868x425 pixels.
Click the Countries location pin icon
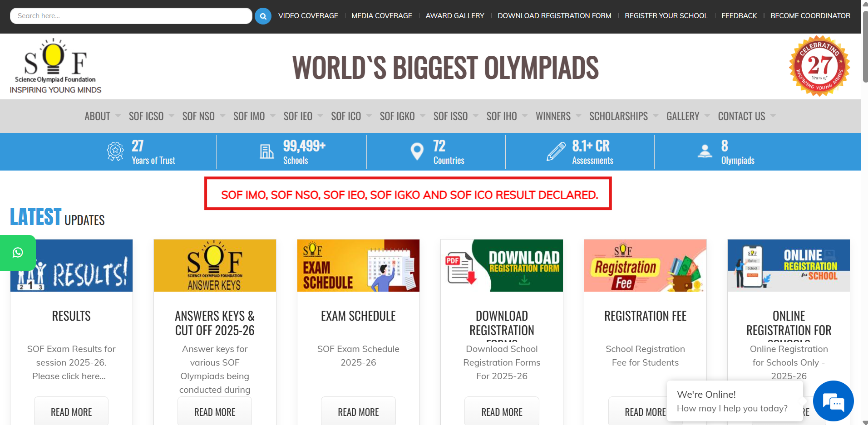pyautogui.click(x=417, y=151)
